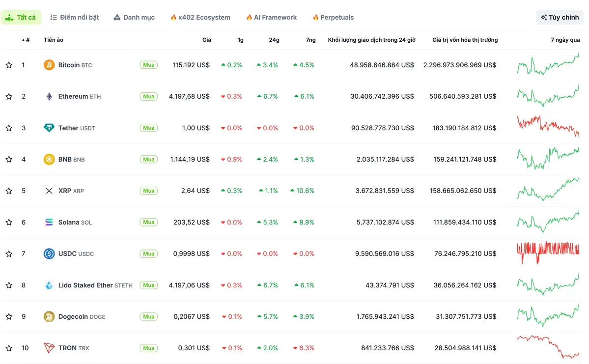Click the Bitcoin BTC coin logo

[49, 64]
